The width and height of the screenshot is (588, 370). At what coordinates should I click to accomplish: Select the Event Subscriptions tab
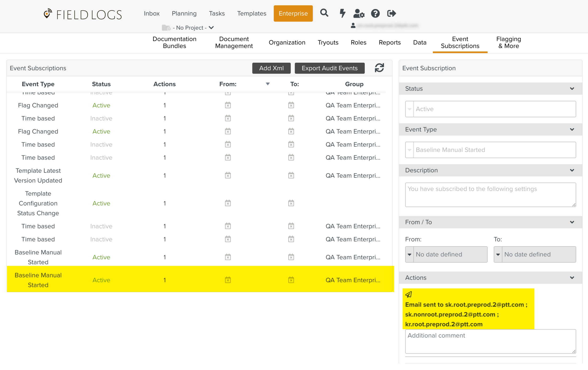click(460, 43)
